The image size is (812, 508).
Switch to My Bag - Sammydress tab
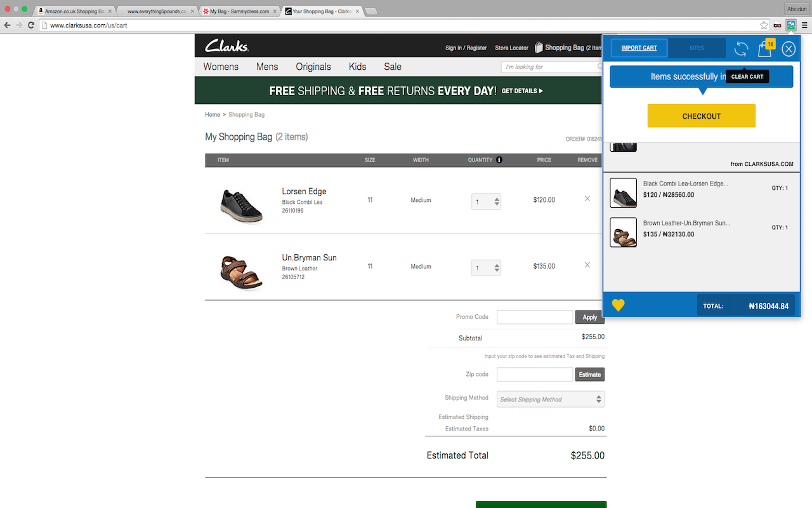[x=239, y=11]
